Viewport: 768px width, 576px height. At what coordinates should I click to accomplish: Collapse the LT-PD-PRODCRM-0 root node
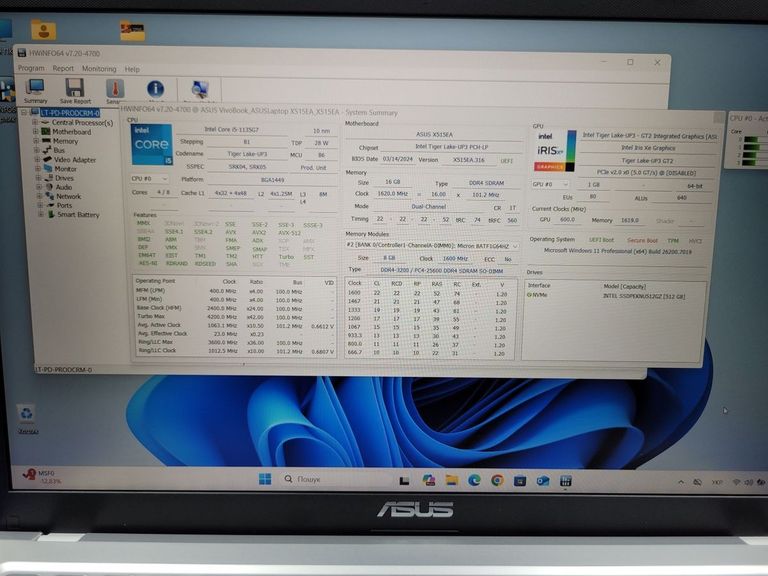click(24, 113)
